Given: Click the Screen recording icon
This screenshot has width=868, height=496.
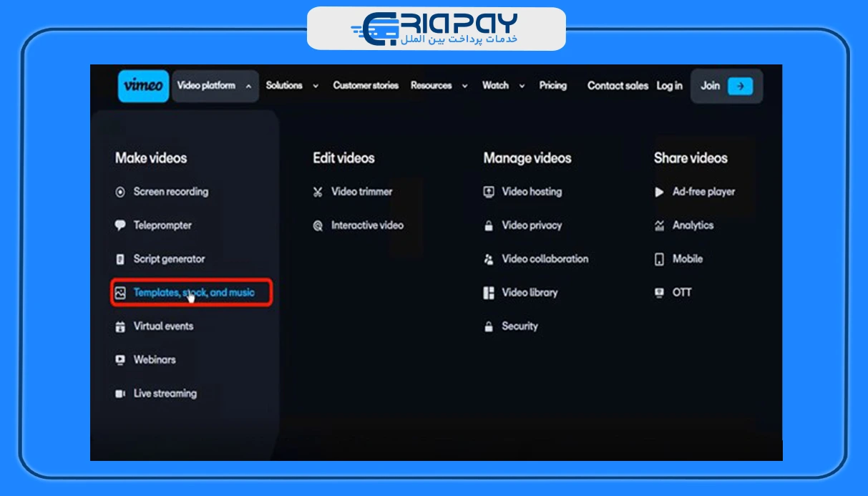Looking at the screenshot, I should 120,192.
